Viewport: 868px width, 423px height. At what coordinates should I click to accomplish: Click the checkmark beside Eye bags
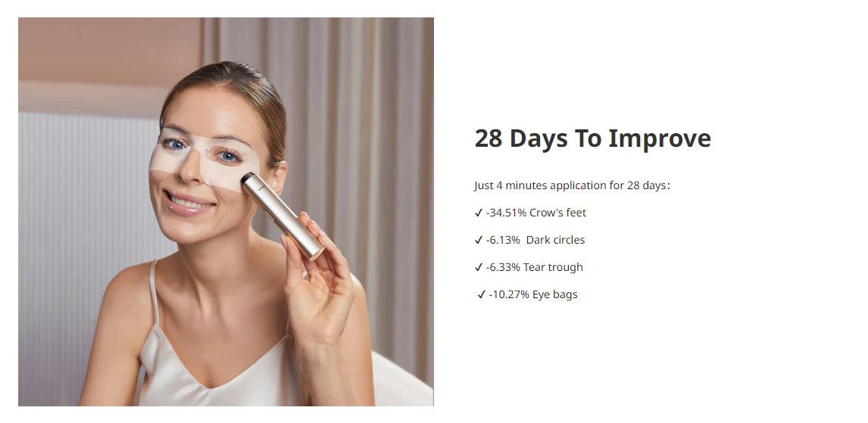coord(482,294)
